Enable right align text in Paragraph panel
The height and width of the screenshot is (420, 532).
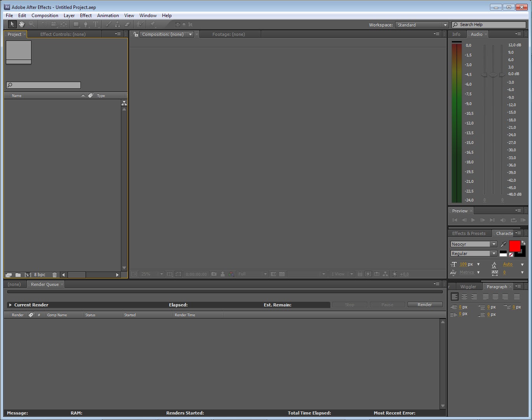[474, 296]
